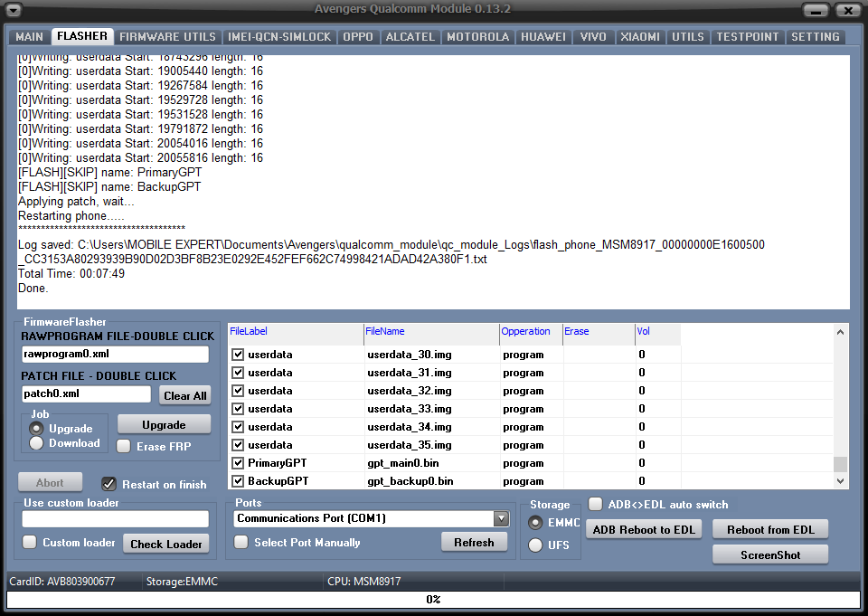Click the Storage:EMMC status text
Screen dimensions: 868x616
pos(182,582)
